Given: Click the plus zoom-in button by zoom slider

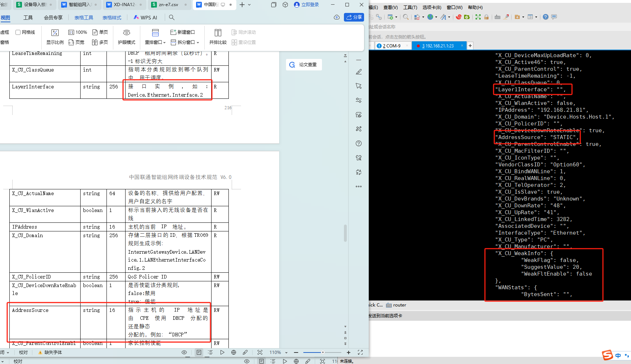Looking at the screenshot, I should [349, 353].
